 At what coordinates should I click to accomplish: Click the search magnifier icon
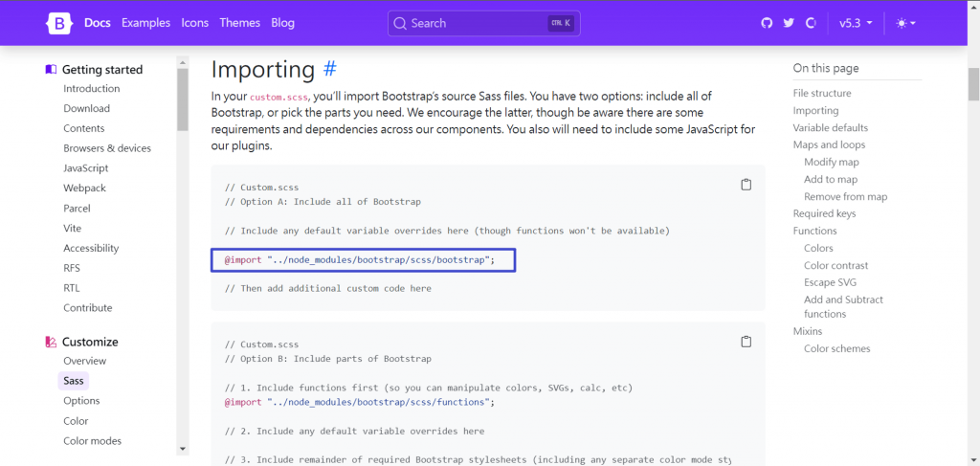tap(400, 23)
